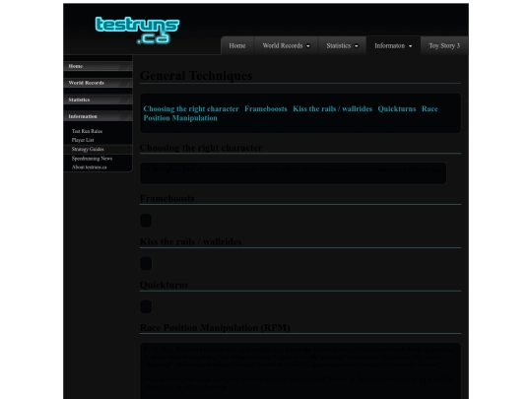The width and height of the screenshot is (532, 399).
Task: Open Strategy Guides sidebar link
Action: click(x=88, y=150)
